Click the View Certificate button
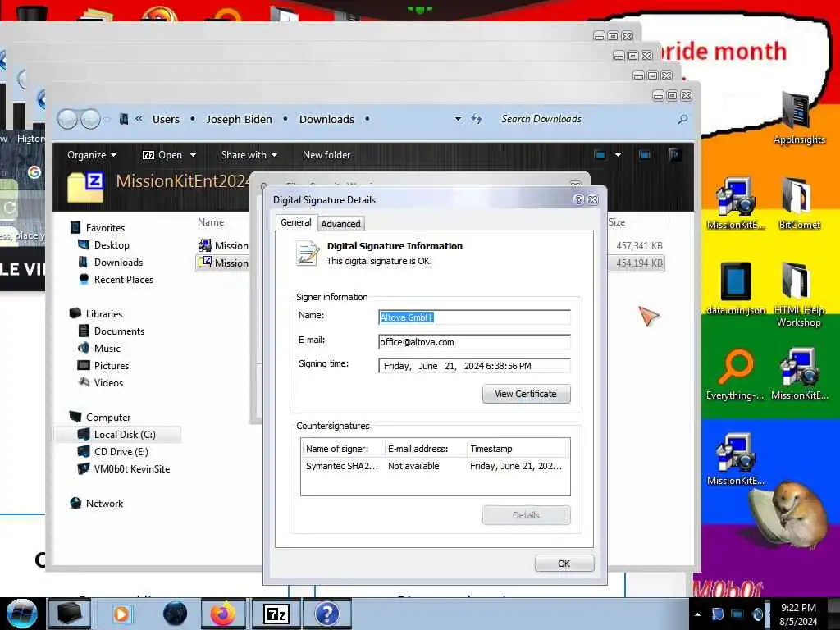 pos(526,394)
